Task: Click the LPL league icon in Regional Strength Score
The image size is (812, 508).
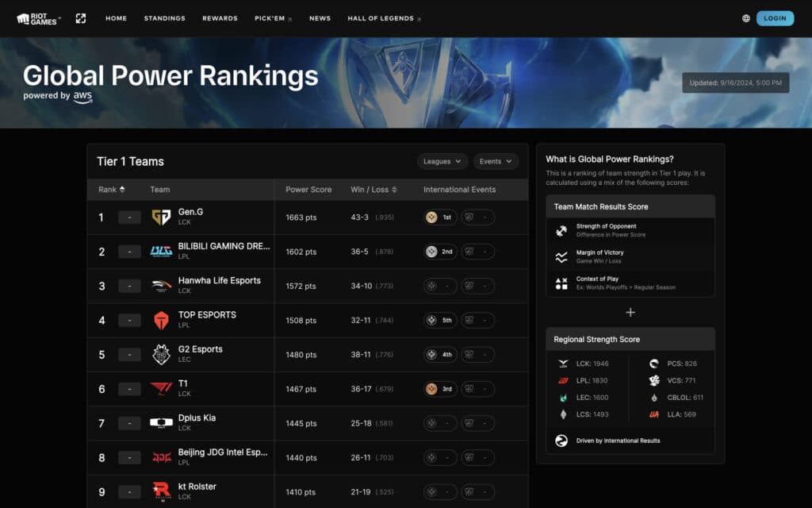Action: click(563, 379)
